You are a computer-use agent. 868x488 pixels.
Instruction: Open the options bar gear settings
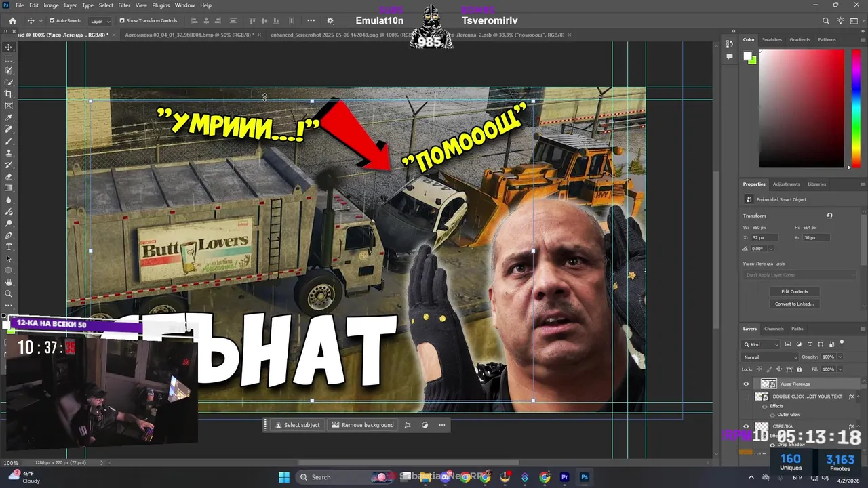(330, 21)
